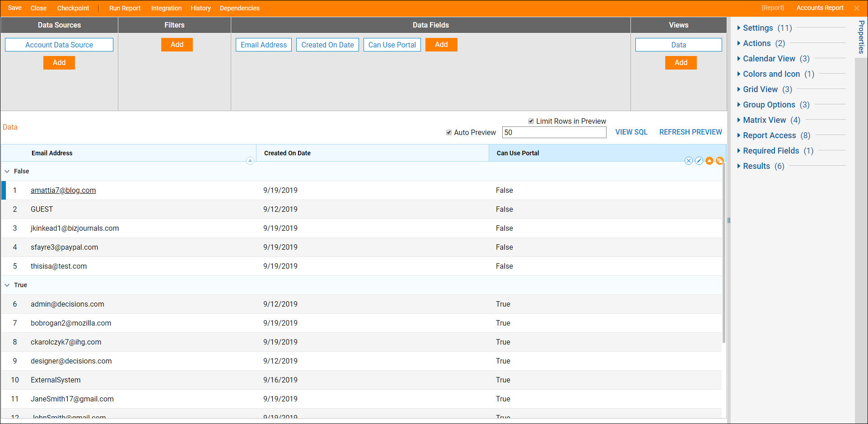The height and width of the screenshot is (424, 868).
Task: Select the Data view
Action: (x=679, y=45)
